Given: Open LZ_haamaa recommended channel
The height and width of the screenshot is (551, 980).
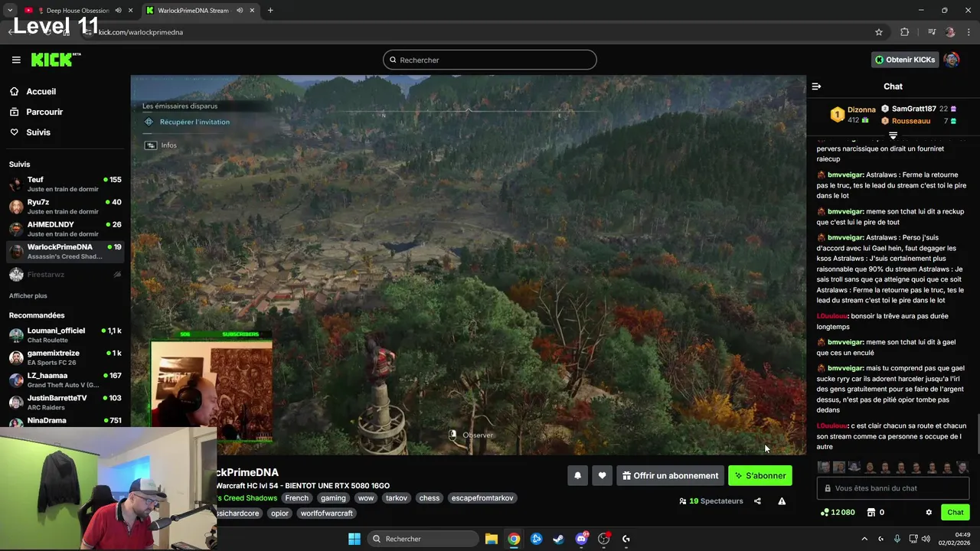Looking at the screenshot, I should [65, 380].
